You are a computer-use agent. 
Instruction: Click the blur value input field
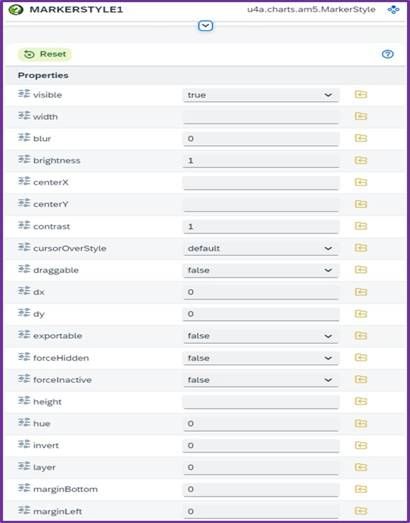pyautogui.click(x=261, y=138)
